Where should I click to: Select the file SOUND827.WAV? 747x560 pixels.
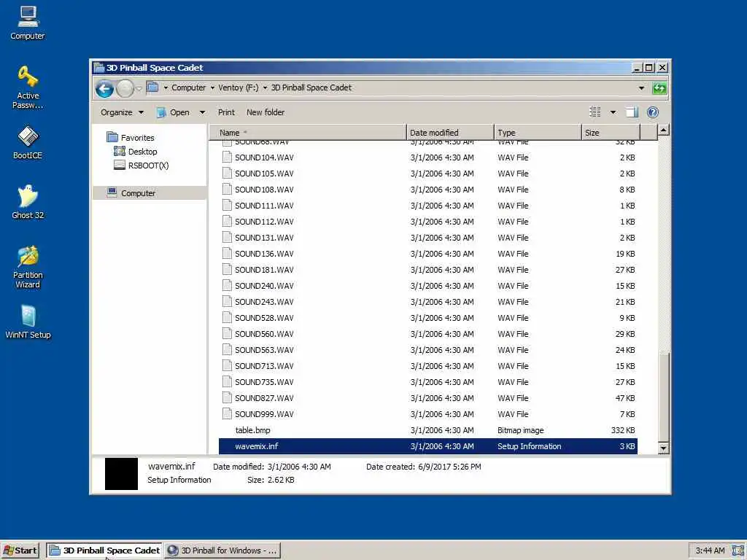click(x=264, y=398)
